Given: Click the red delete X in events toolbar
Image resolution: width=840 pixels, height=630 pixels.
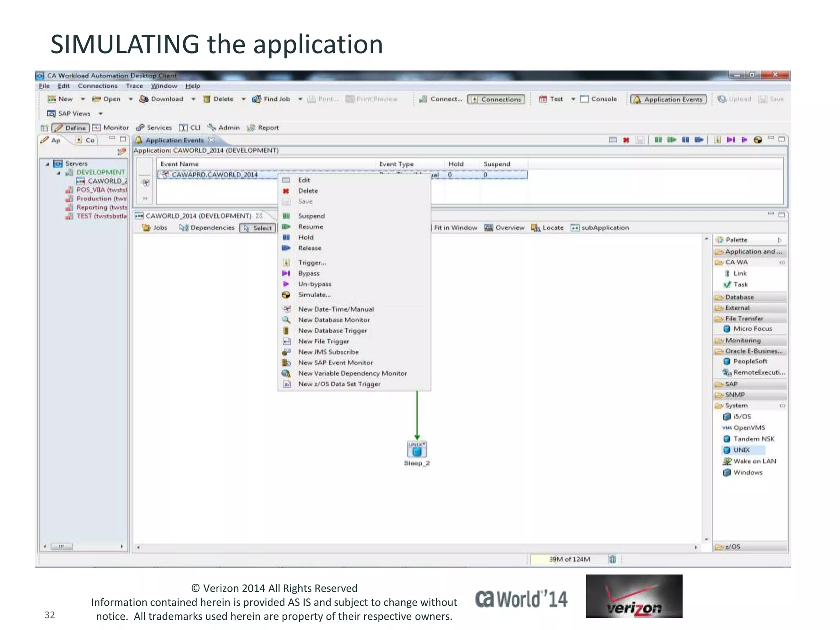Looking at the screenshot, I should 626,140.
